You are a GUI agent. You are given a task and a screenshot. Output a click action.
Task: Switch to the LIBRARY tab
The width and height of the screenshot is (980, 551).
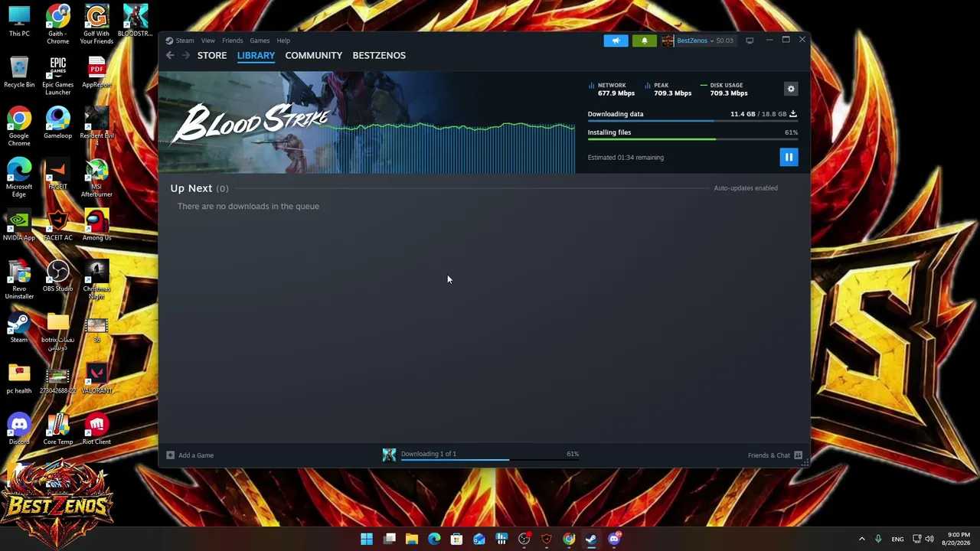[x=256, y=55]
